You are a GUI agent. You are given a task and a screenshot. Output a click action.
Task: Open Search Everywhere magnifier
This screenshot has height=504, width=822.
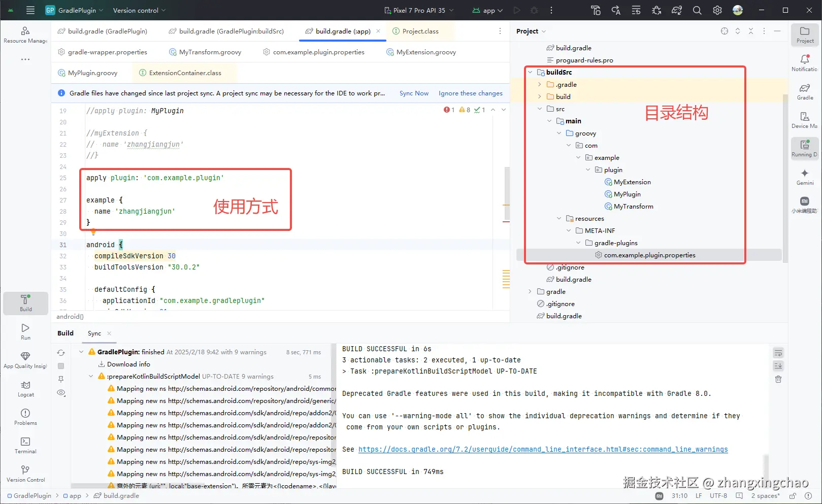697,10
